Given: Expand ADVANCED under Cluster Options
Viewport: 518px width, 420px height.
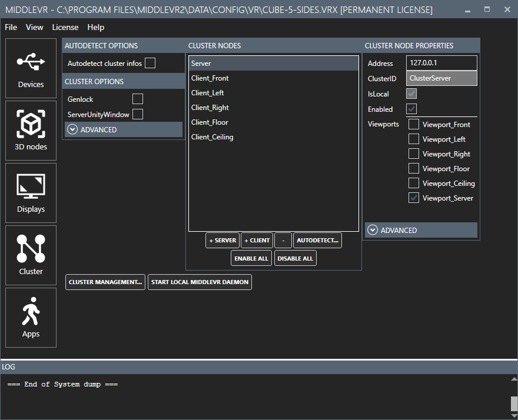Looking at the screenshot, I should (x=124, y=129).
